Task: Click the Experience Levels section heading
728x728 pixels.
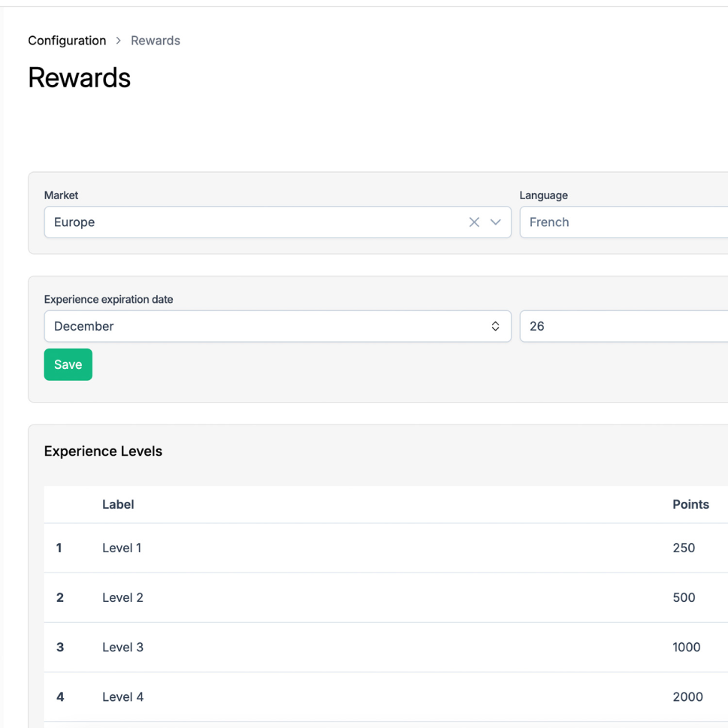Action: [x=103, y=451]
